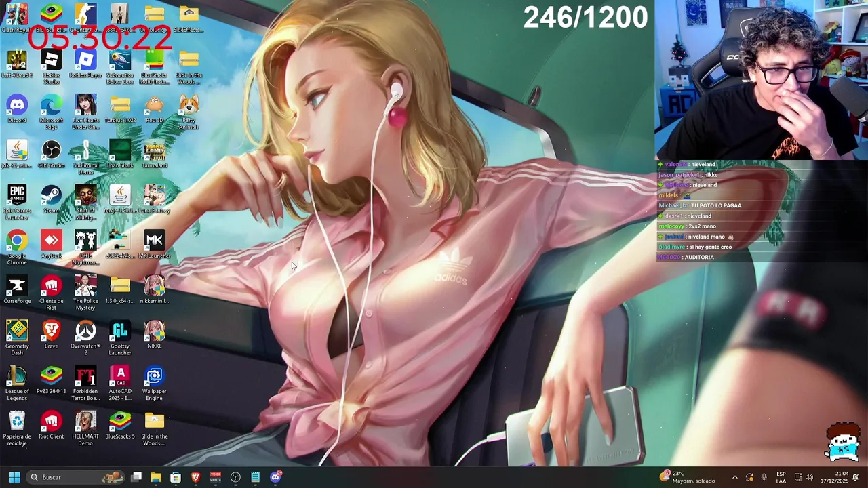
Task: Click the Discord taskbar icon with notifications
Action: click(x=275, y=477)
